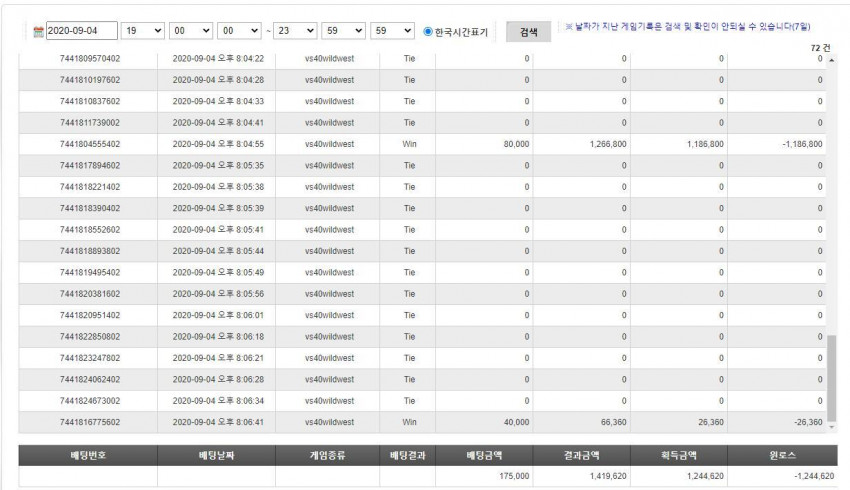Click the scrollbar up arrow

click(x=832, y=60)
